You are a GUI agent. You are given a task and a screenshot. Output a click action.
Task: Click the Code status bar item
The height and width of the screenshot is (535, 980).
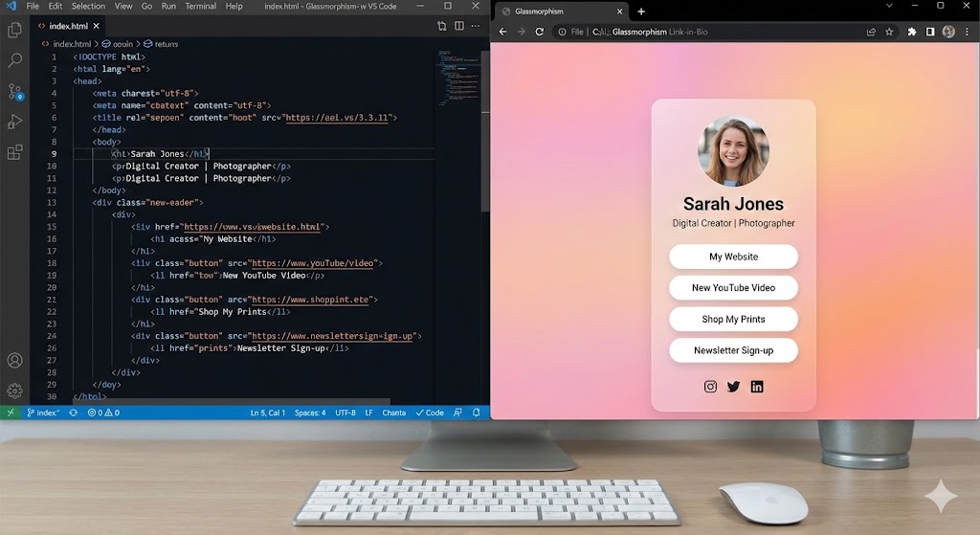[x=430, y=412]
